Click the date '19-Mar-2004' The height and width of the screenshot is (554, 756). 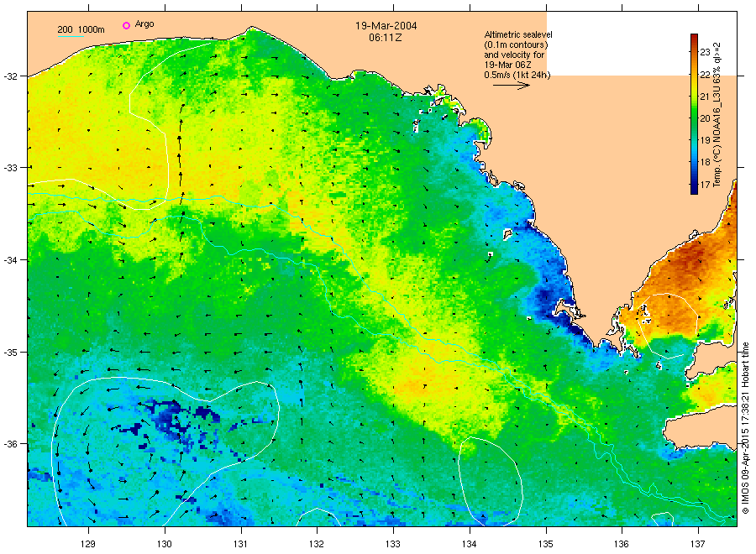386,25
